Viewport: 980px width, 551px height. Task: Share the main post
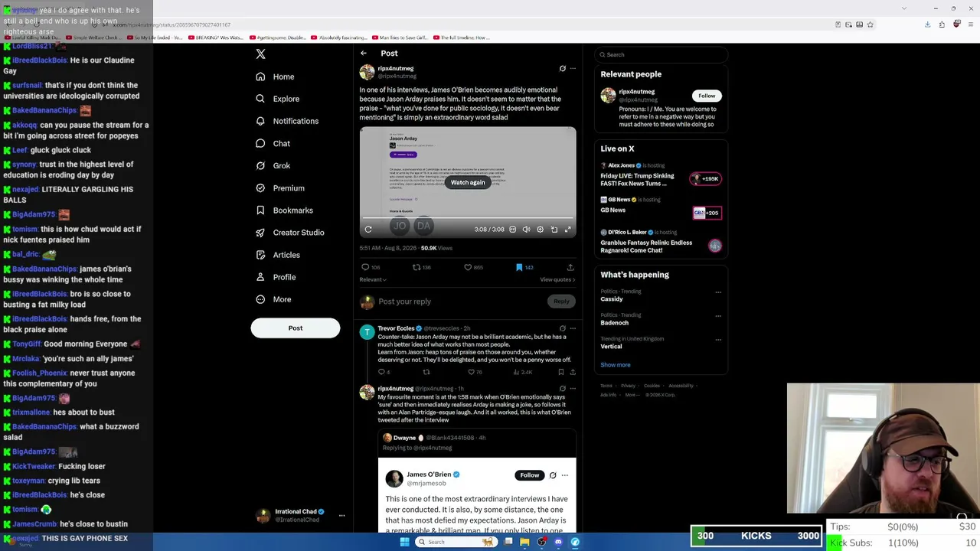click(570, 267)
